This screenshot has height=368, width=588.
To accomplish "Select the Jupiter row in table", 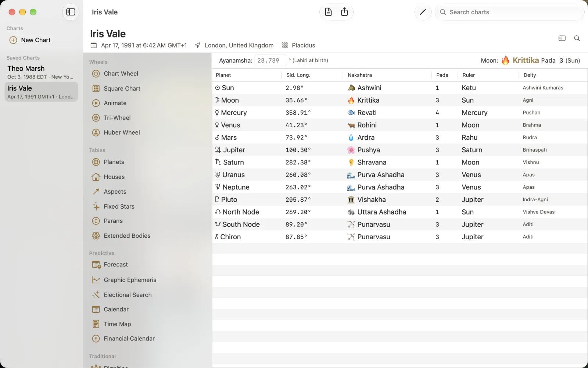I will (400, 150).
